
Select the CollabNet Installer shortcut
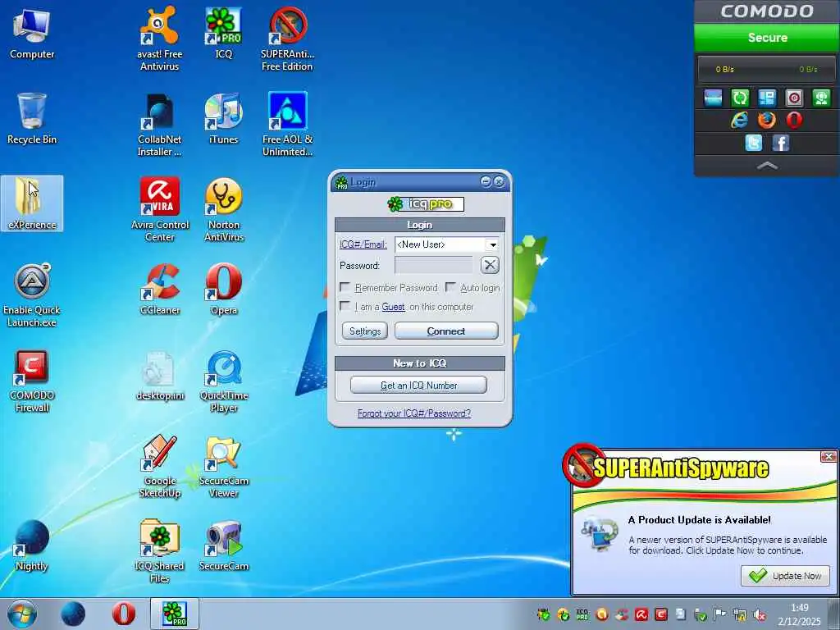[159, 125]
